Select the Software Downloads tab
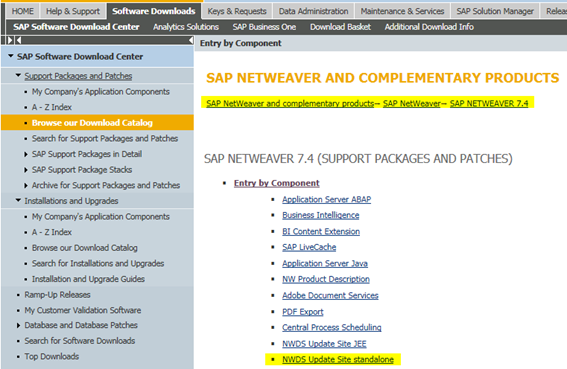The image size is (567, 369). click(154, 11)
